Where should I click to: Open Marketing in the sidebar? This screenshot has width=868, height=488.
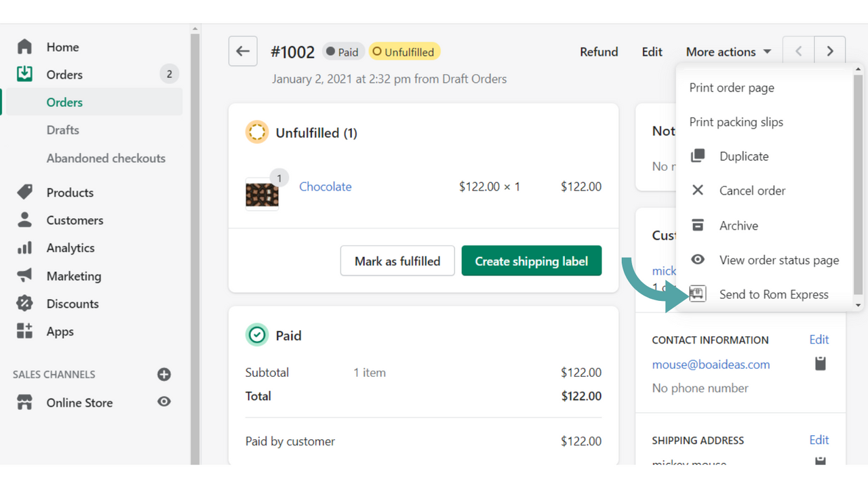point(74,275)
